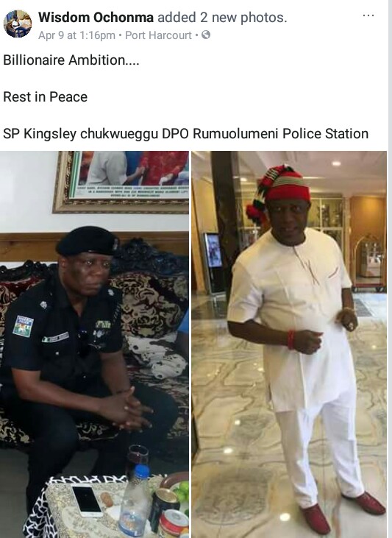Open the 'added 2 new photos' link
Image resolution: width=392 pixels, height=538 pixels.
coord(221,17)
